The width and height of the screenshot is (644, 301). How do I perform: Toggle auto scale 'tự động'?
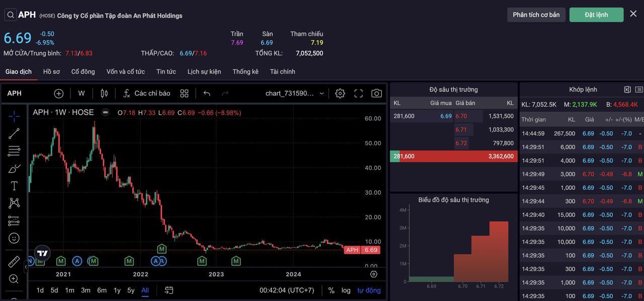pos(369,290)
